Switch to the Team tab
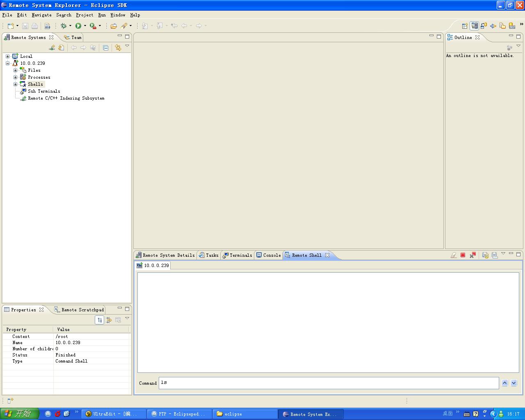This screenshot has width=525, height=420. click(x=73, y=37)
